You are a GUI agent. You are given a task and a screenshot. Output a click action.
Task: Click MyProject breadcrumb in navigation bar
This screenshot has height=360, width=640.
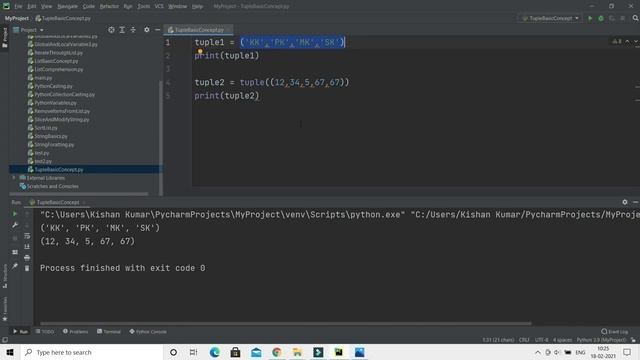[17, 18]
